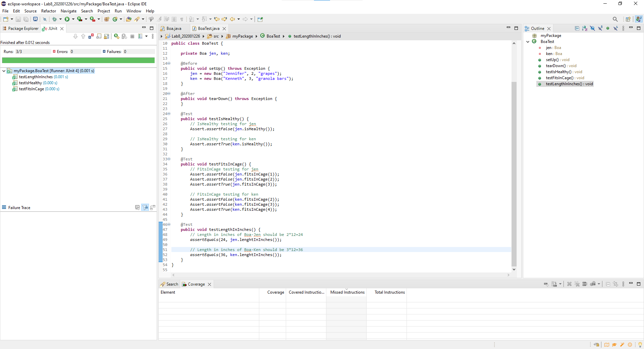Click the Run with Coverage icon
This screenshot has height=349, width=644.
79,19
